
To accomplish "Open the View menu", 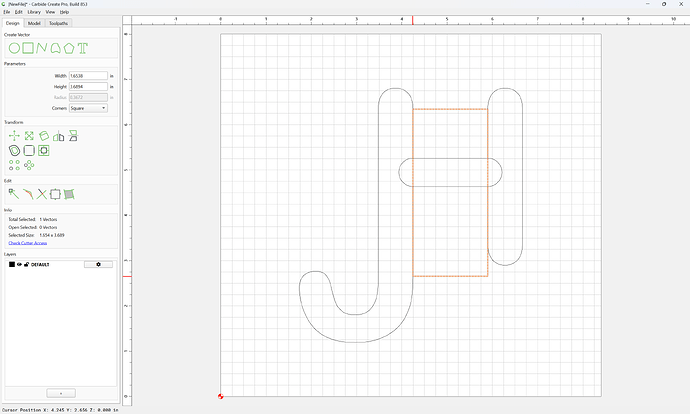I will 51,12.
